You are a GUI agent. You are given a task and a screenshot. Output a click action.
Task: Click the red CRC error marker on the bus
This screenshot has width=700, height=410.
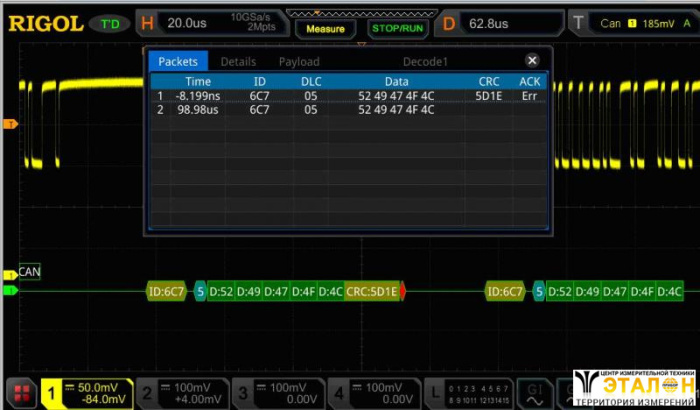[405, 292]
